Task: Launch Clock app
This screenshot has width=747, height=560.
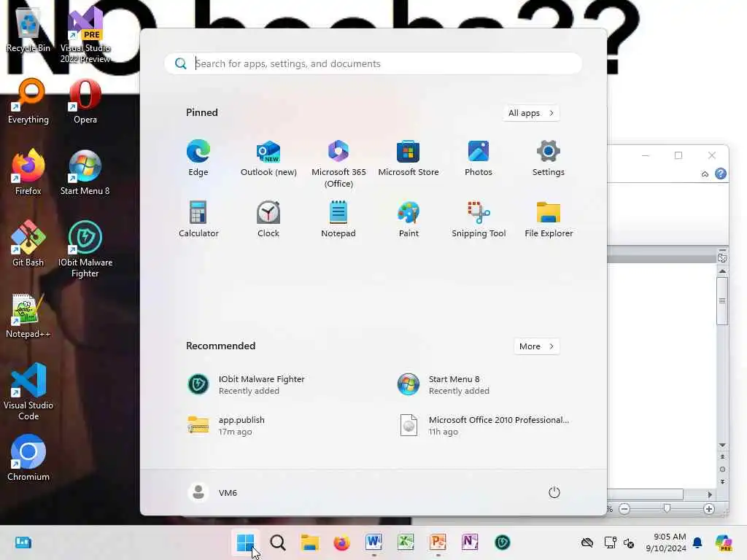Action: [x=268, y=219]
